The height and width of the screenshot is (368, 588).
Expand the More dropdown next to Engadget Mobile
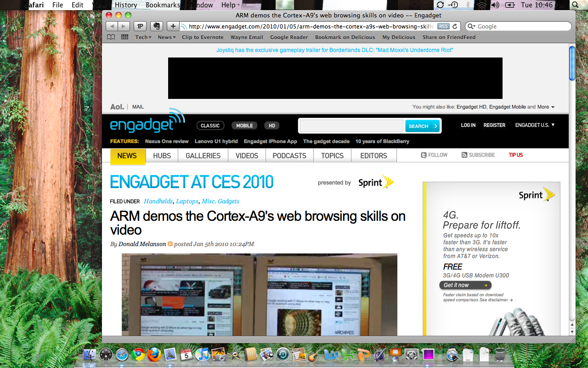(x=546, y=107)
